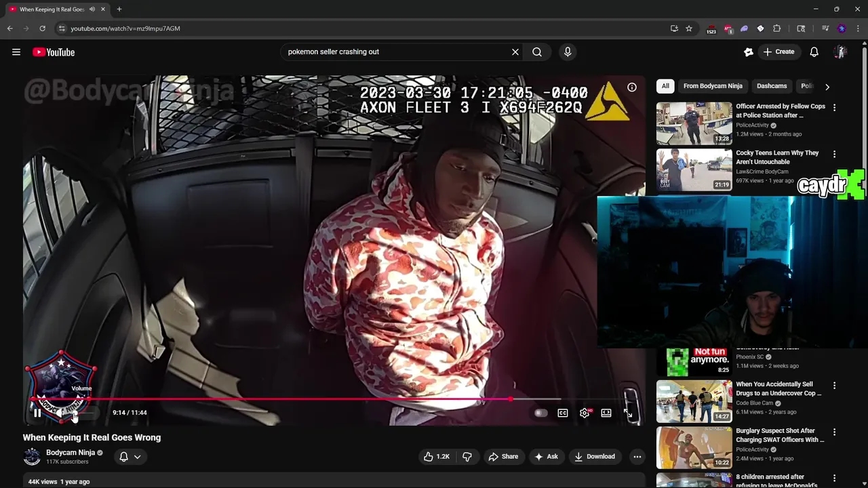This screenshot has width=868, height=488.
Task: Open When You Accidentally Sell Drugs thumbnail
Action: 694,401
